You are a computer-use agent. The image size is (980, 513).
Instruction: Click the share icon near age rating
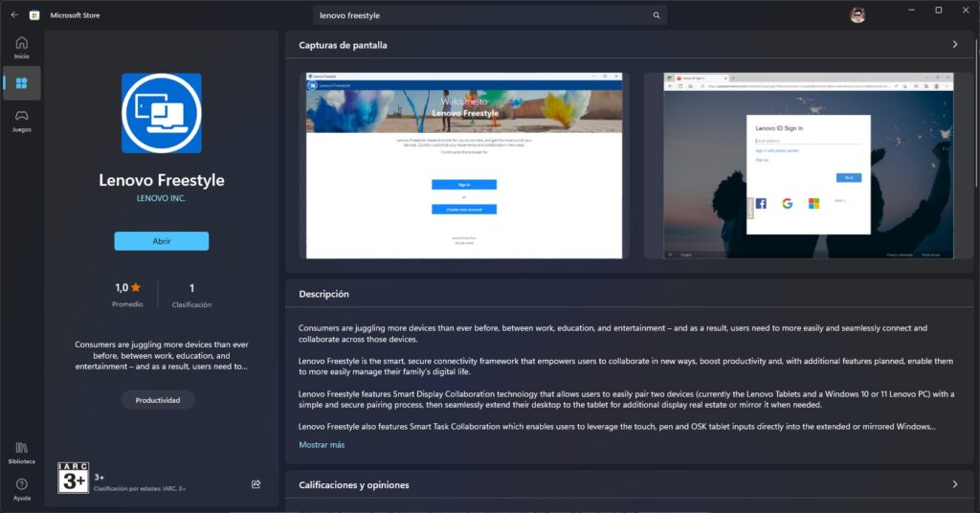[x=256, y=484]
